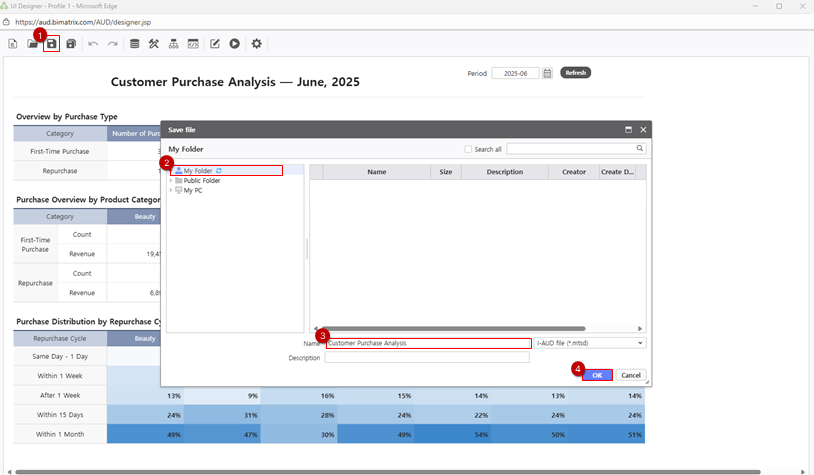The height and width of the screenshot is (475, 814).
Task: Expand the My PC tree node
Action: point(171,190)
